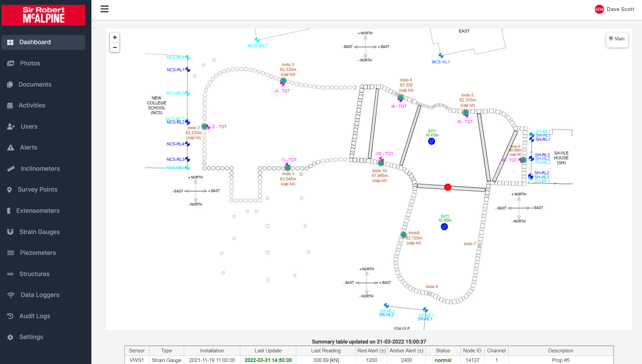Screen dimensions: 642x364
Task: Click the Users person-plus icon
Action: [11, 127]
